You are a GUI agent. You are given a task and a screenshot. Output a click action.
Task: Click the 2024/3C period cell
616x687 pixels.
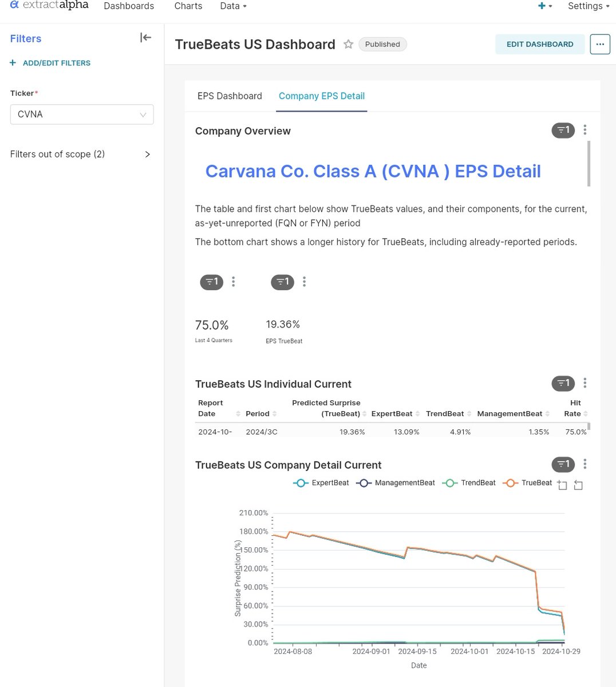[x=262, y=432]
